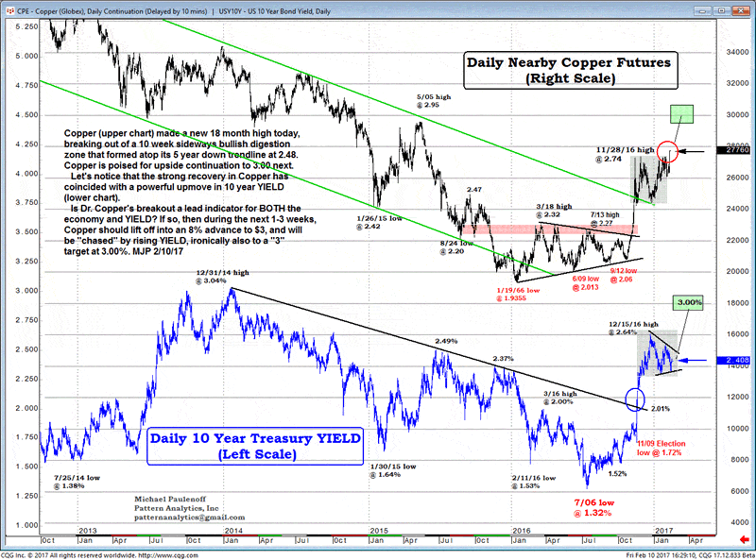Click the 2014 year label on time axis
The image size is (756, 560).
[x=232, y=531]
